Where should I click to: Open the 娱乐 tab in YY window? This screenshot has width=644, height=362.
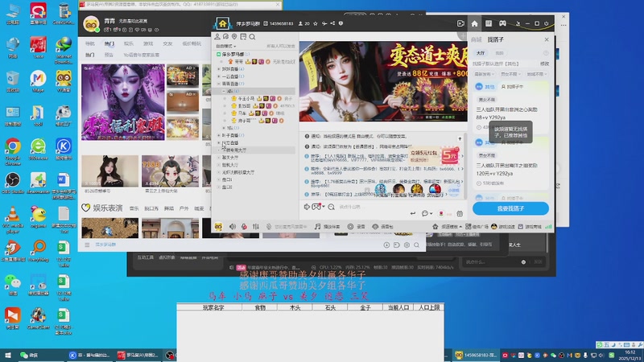tap(129, 43)
